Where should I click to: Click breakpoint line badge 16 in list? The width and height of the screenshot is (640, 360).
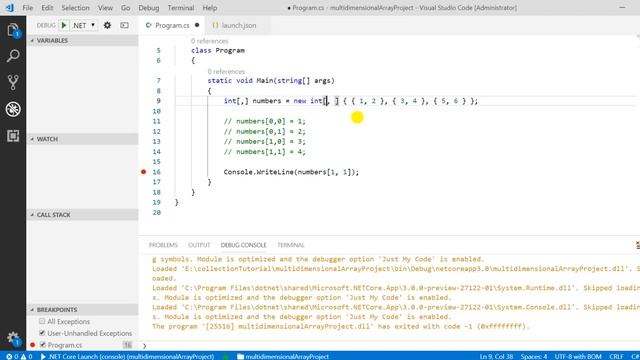128,345
